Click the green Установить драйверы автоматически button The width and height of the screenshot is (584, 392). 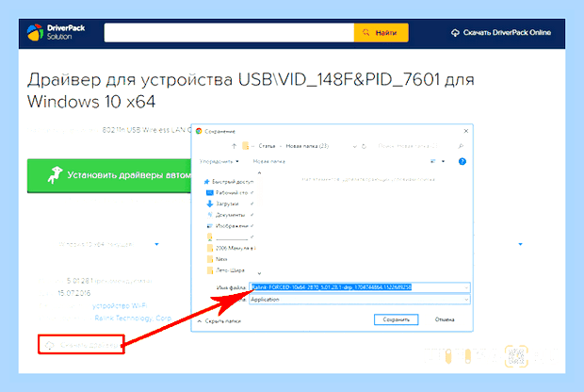pyautogui.click(x=109, y=175)
